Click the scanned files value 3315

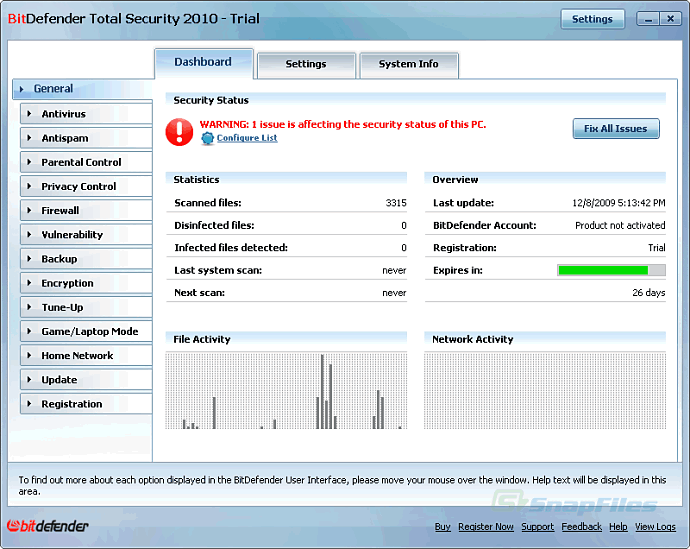point(396,203)
